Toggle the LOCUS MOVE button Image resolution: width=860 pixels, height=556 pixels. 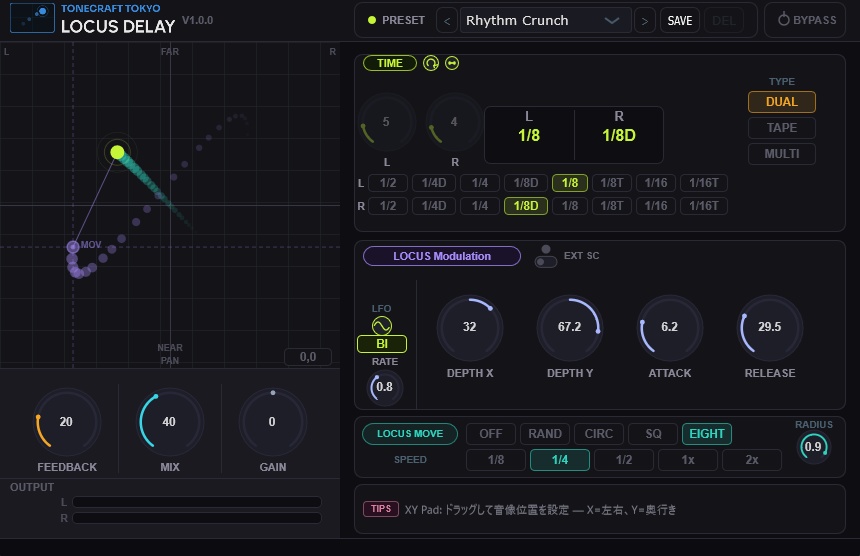(410, 434)
